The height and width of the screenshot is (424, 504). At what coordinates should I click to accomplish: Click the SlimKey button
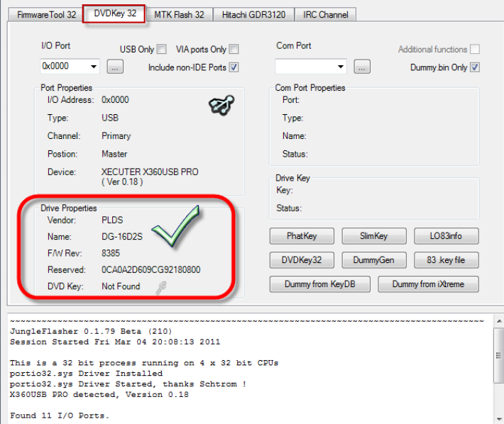point(374,236)
